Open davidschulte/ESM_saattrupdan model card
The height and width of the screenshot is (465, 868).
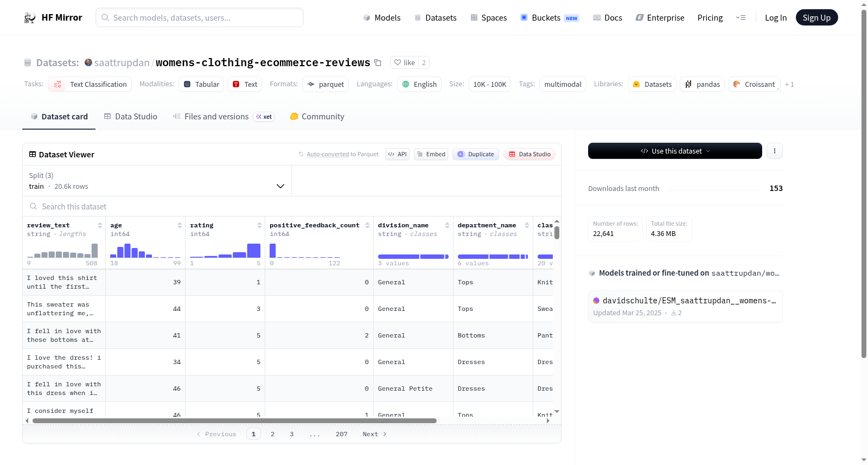coord(685,307)
